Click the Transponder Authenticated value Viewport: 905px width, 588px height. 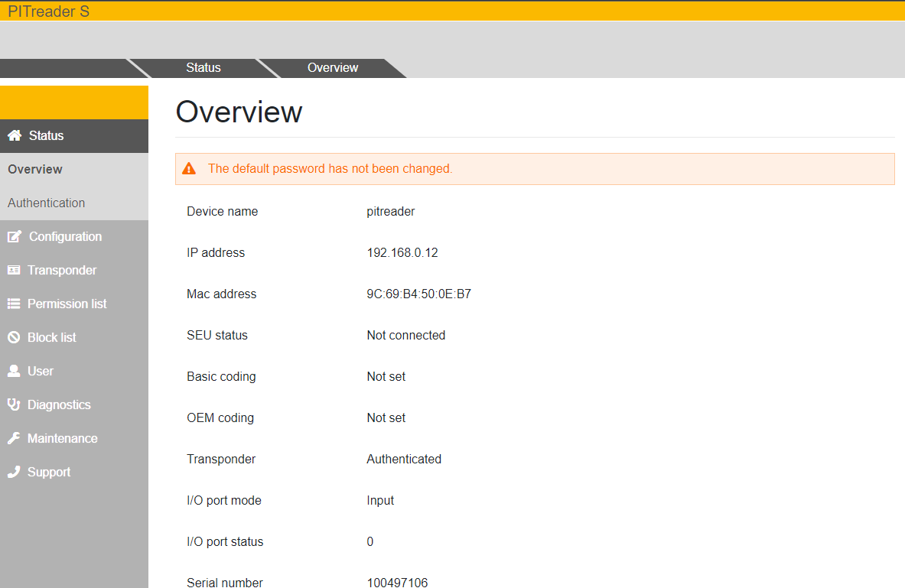click(404, 459)
